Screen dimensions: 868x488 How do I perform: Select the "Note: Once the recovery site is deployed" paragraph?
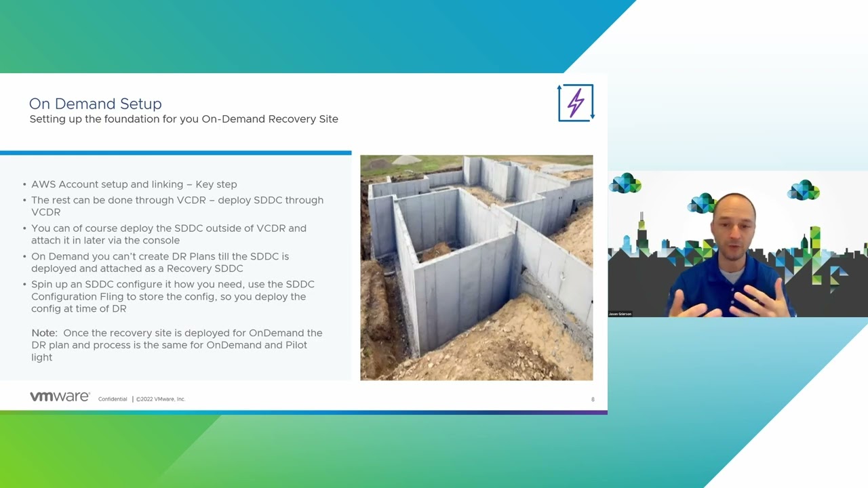(177, 345)
